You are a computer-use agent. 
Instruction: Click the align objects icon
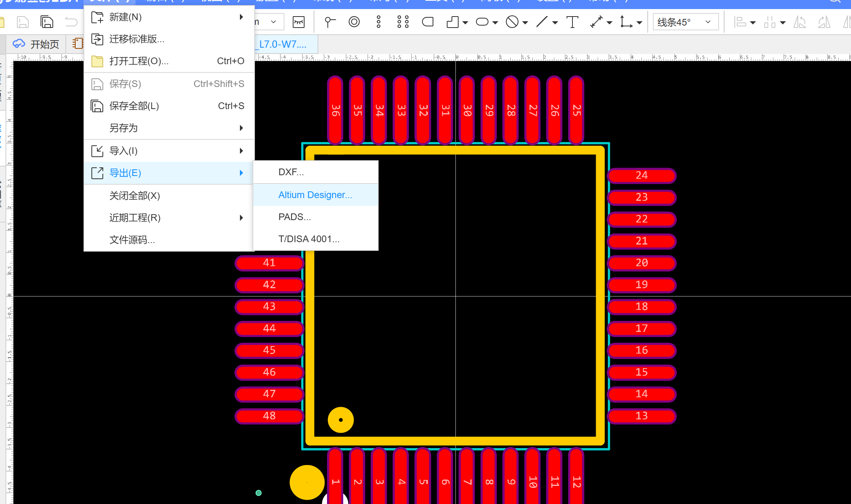740,22
